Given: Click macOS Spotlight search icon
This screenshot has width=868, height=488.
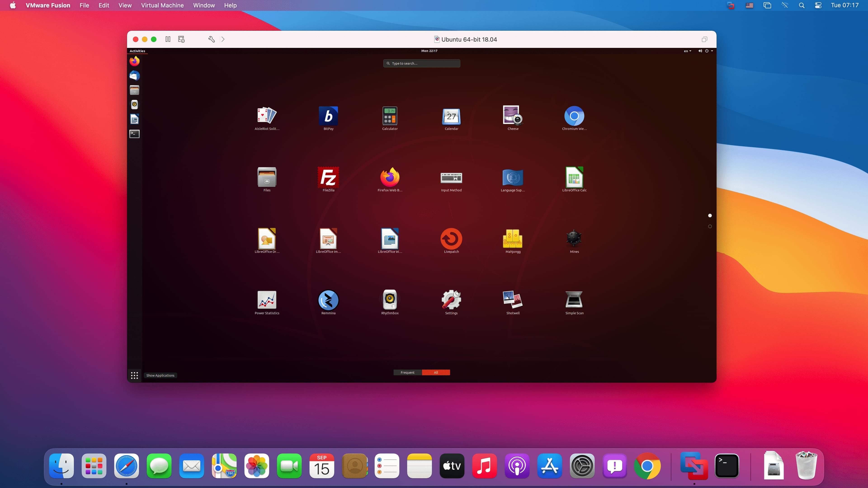Looking at the screenshot, I should (801, 5).
